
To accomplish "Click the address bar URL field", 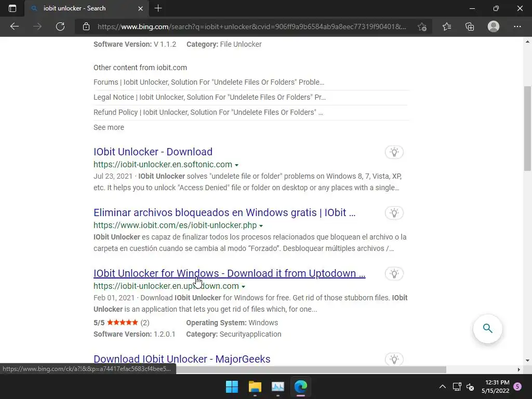I will pyautogui.click(x=252, y=26).
